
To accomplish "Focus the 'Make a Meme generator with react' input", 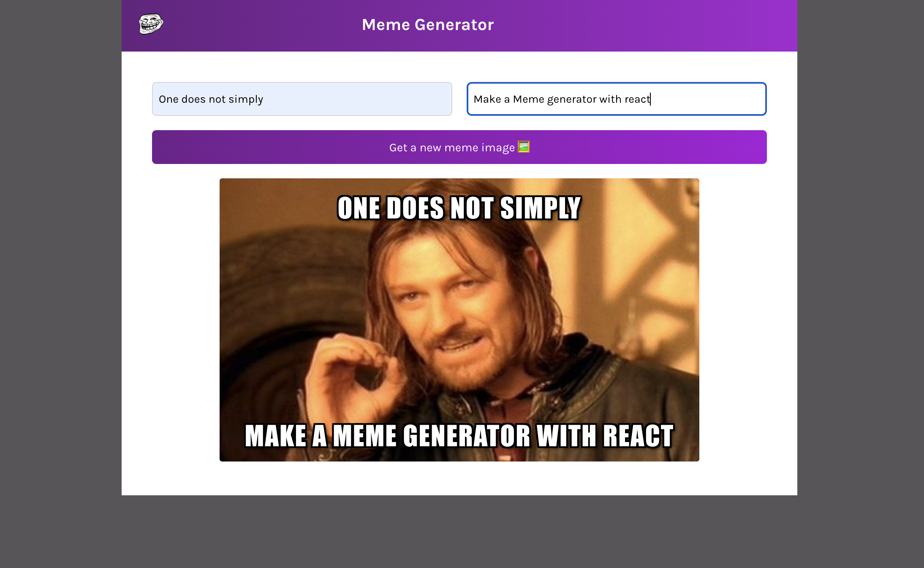I will (617, 99).
